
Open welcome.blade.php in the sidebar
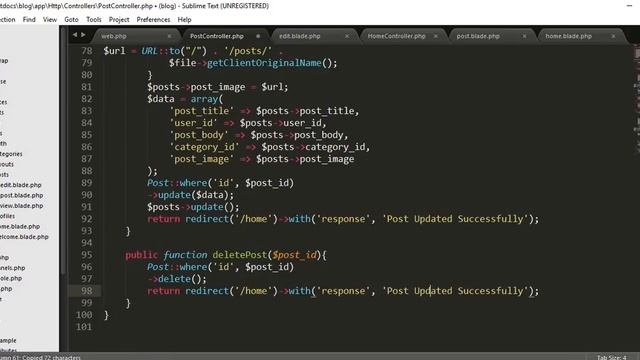coord(24,237)
